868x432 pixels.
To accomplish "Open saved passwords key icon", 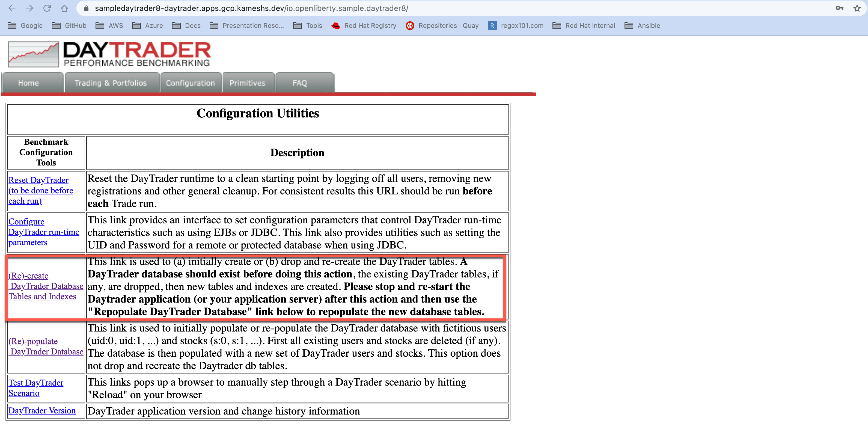I will pyautogui.click(x=839, y=8).
